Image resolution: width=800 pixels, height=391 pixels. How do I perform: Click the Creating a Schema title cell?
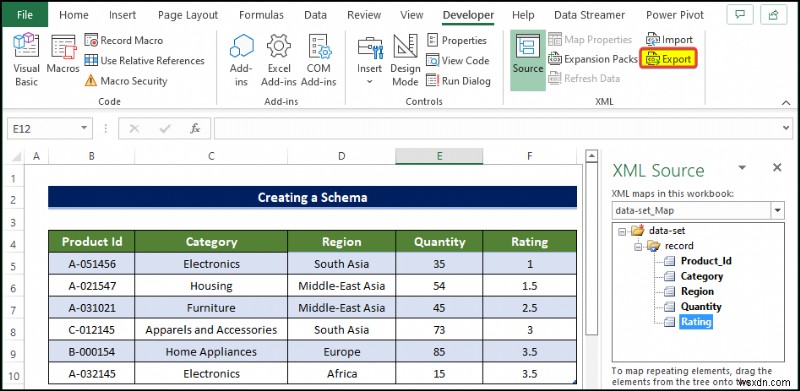312,197
